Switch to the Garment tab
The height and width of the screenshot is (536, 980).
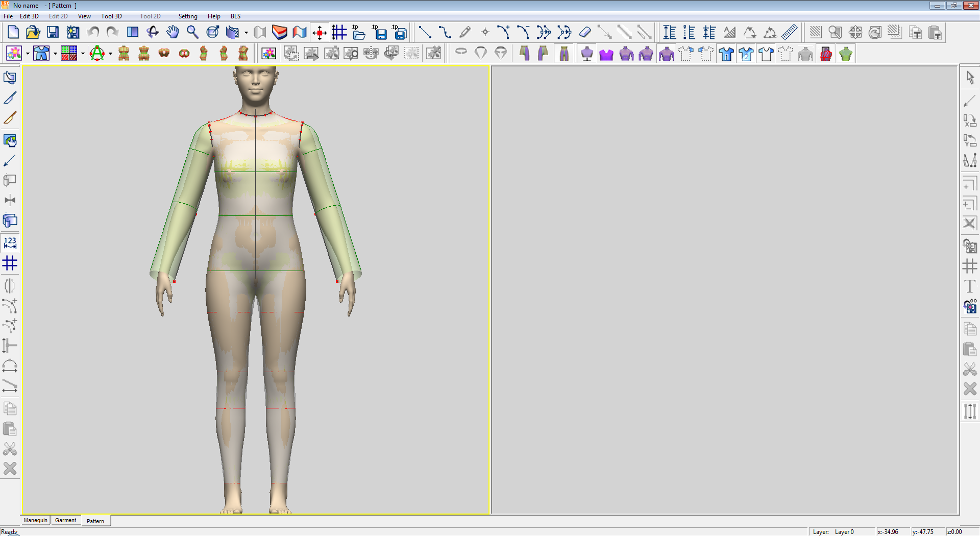65,520
